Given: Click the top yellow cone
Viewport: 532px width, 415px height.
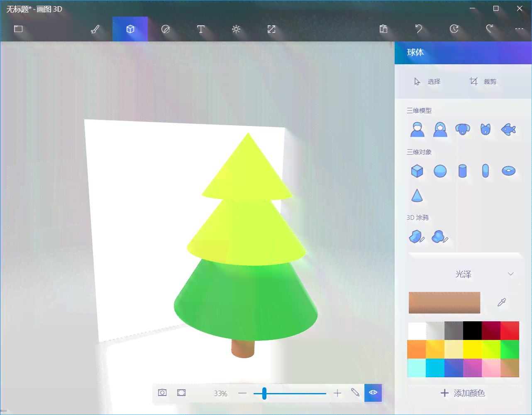Looking at the screenshot, I should point(248,170).
